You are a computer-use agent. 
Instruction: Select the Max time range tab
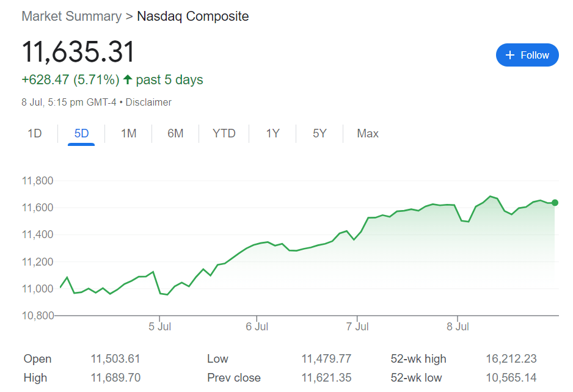[368, 133]
